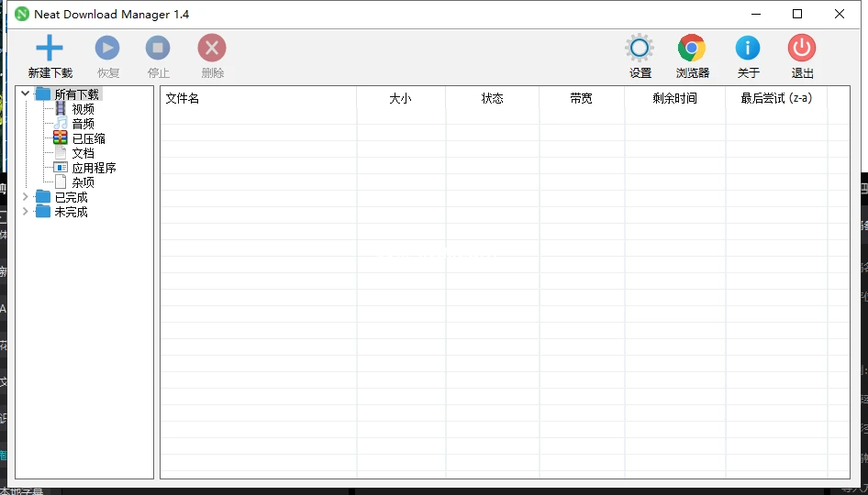The image size is (868, 495).
Task: Select the 应用程序 application icon
Action: tap(61, 167)
